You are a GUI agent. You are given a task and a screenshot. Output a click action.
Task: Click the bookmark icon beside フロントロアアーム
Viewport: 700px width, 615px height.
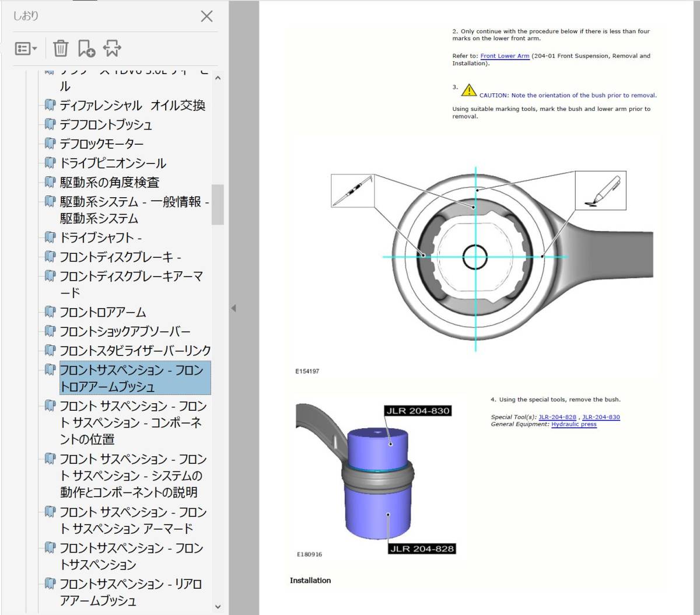[x=50, y=311]
